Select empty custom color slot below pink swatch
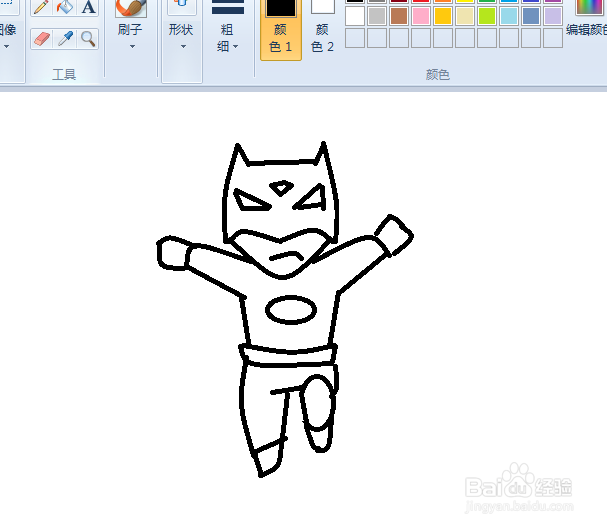 pyautogui.click(x=421, y=38)
